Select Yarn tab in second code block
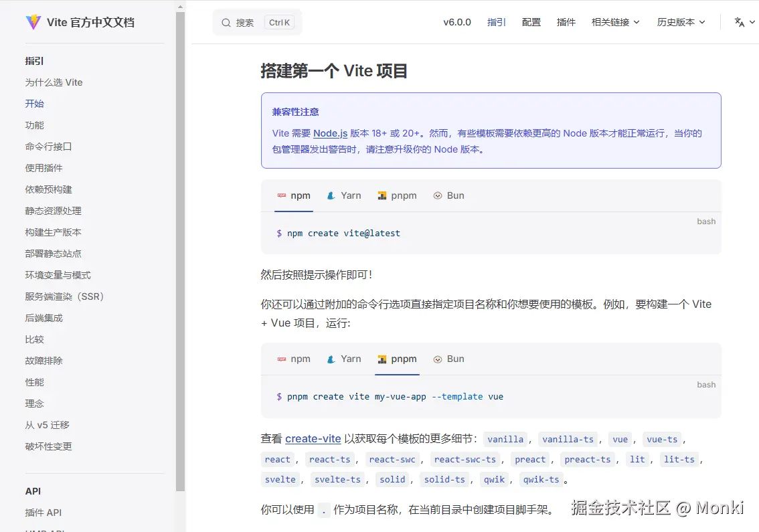The image size is (759, 532). click(344, 359)
